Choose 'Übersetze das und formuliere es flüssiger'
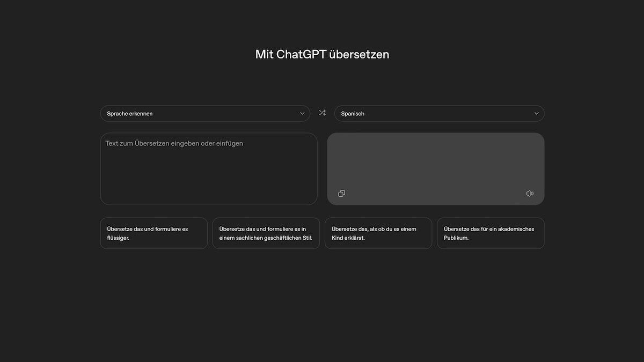The height and width of the screenshot is (362, 644). (x=153, y=233)
